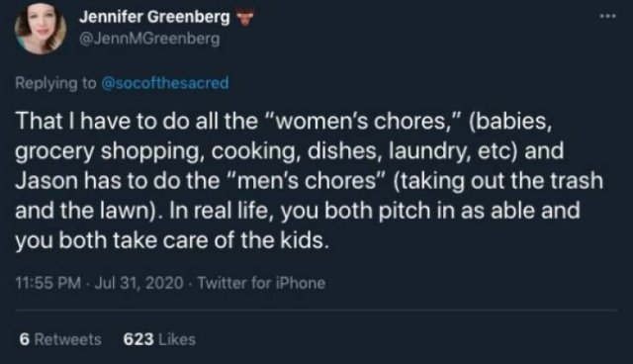This screenshot has height=364, width=633.
Task: View the 623 Likes list
Action: click(159, 339)
